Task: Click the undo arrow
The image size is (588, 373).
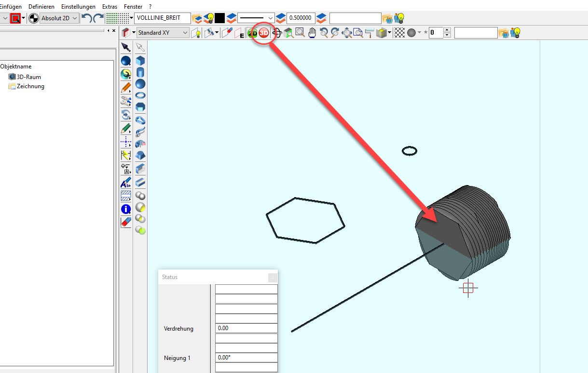Action: (x=86, y=18)
